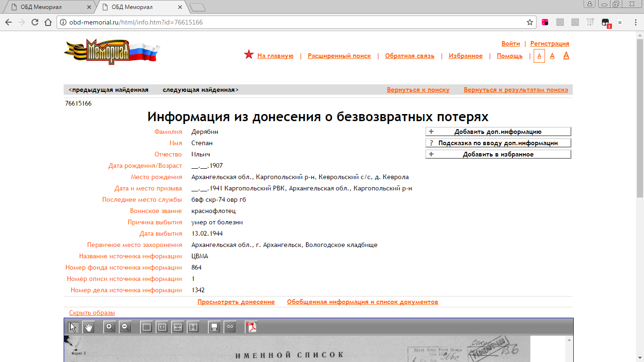The image size is (644, 362).
Task: Fit whole image in viewer window
Action: (147, 327)
